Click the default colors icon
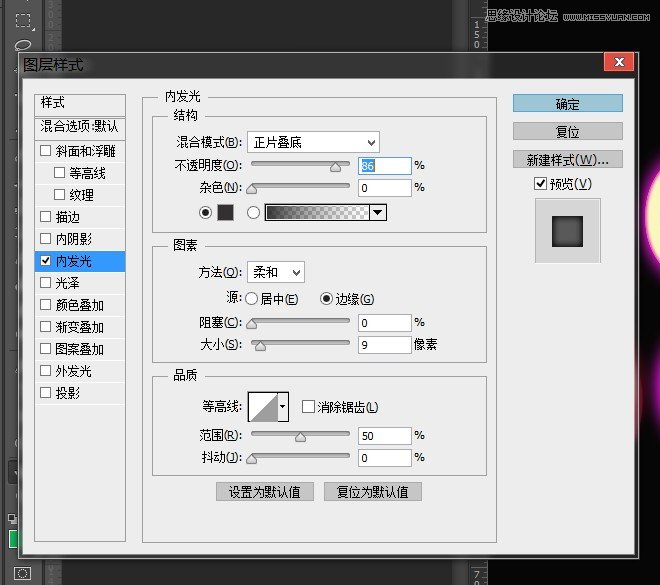 (11, 518)
